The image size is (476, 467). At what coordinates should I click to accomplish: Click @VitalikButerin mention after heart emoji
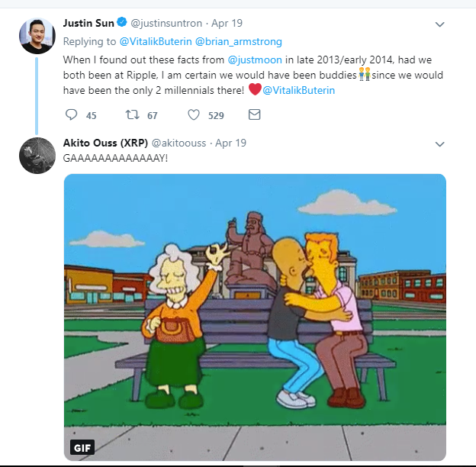point(298,91)
